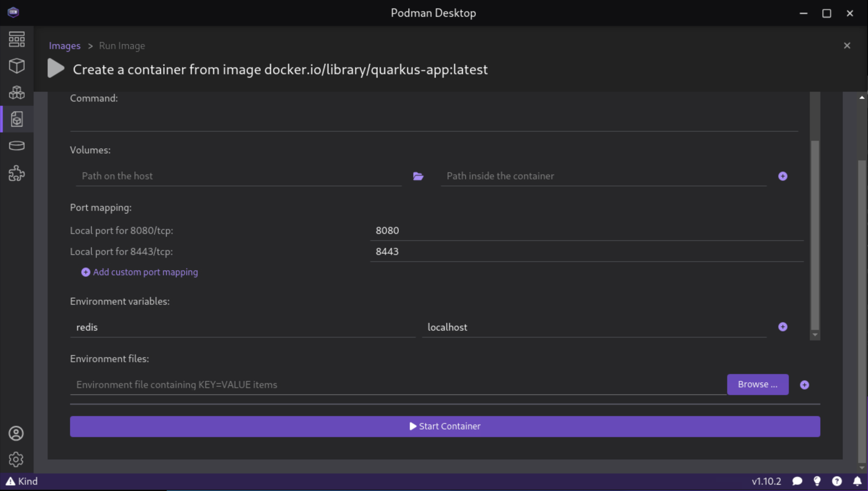Click Path inside the container field

click(604, 176)
